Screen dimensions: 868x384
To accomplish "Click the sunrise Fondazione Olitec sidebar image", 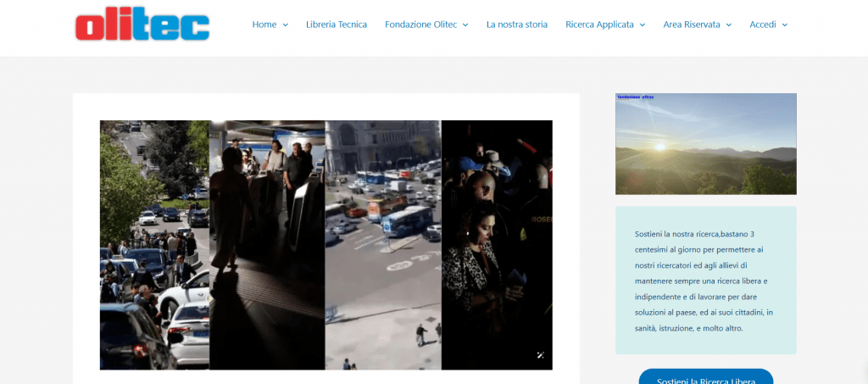I will pos(705,144).
